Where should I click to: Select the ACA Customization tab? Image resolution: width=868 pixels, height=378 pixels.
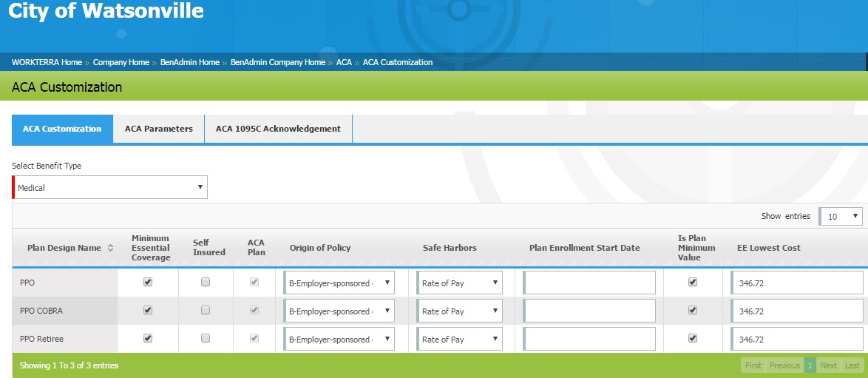(62, 129)
